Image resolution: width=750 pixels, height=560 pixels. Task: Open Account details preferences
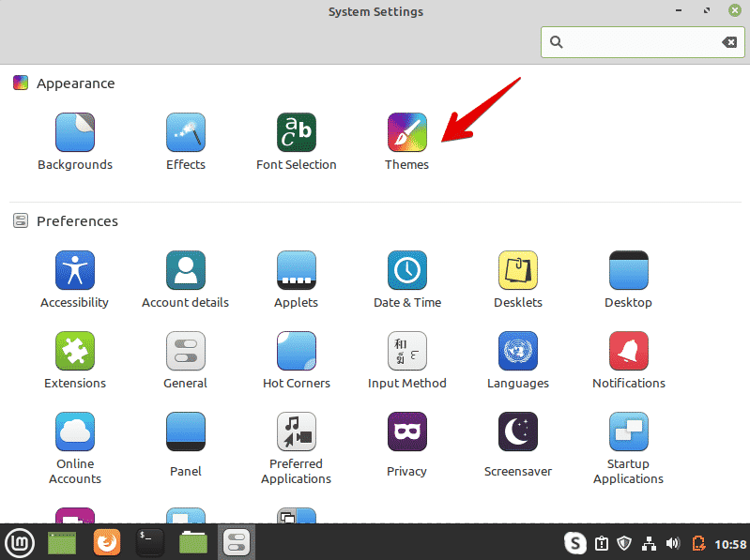pos(186,280)
